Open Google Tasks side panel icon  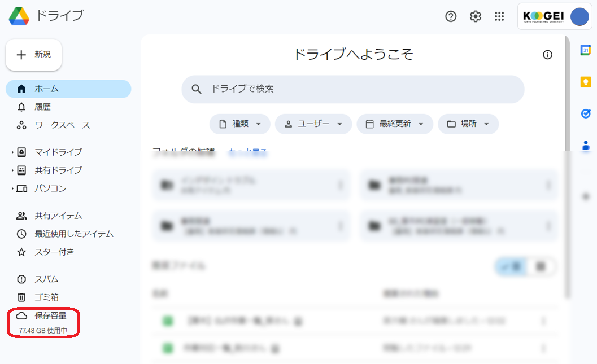586,113
